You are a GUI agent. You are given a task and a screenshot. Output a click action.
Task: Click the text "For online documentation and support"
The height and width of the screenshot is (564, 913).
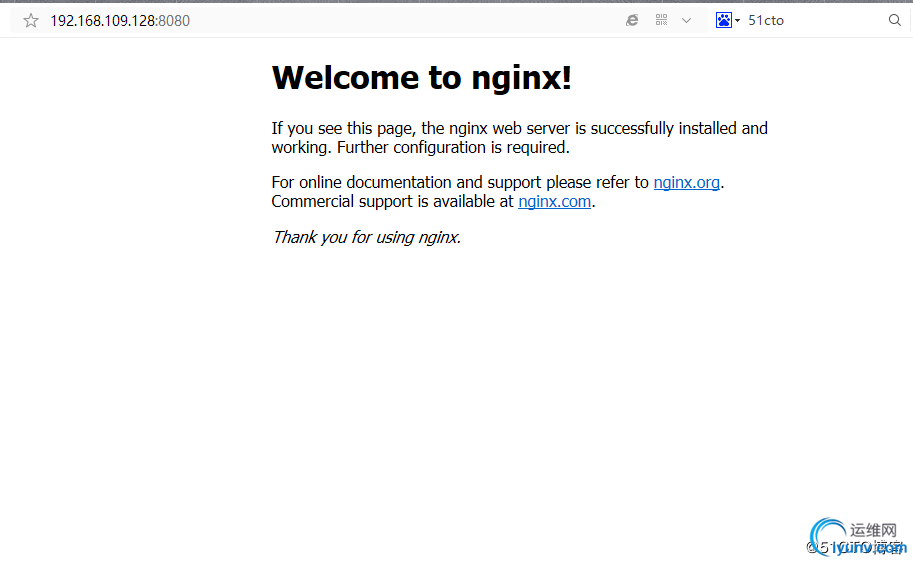coord(406,182)
